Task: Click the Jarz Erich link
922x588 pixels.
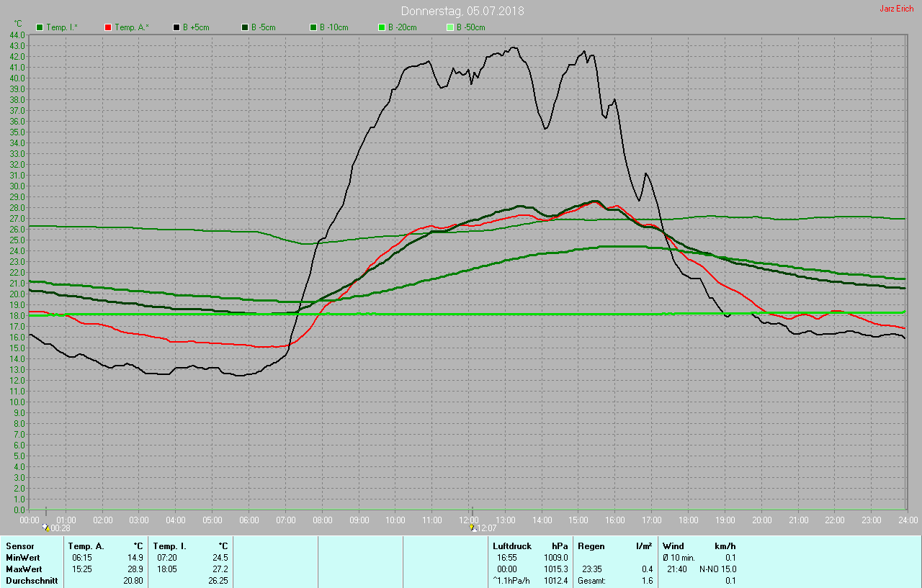Action: pos(896,9)
